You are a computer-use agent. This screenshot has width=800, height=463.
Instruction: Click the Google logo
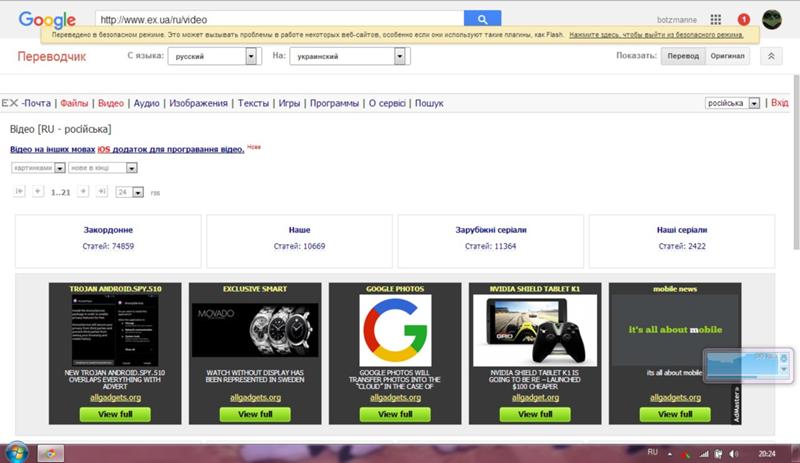[47, 20]
